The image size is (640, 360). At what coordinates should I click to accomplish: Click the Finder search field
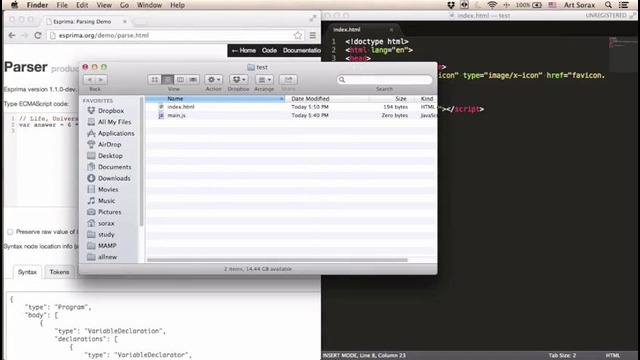coord(384,80)
